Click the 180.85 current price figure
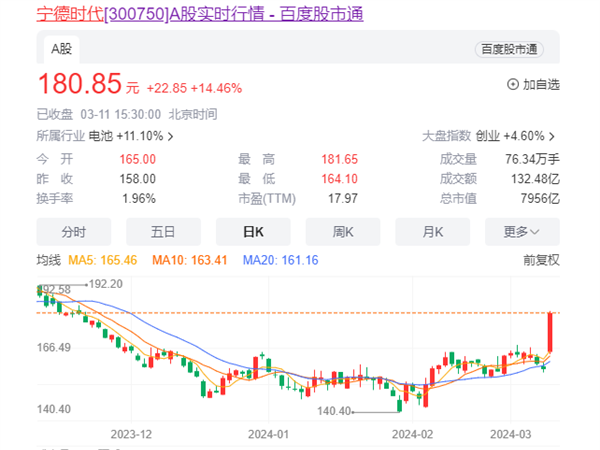The image size is (600, 450). [80, 84]
